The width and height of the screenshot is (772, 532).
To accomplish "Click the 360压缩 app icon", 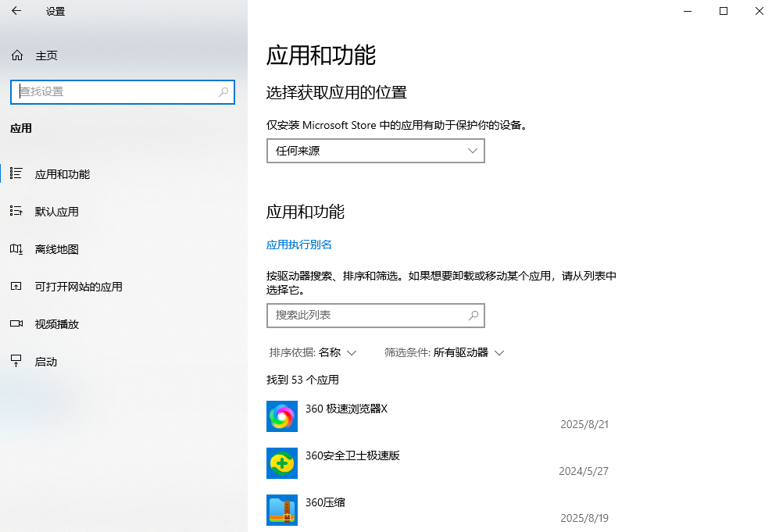I will [282, 509].
